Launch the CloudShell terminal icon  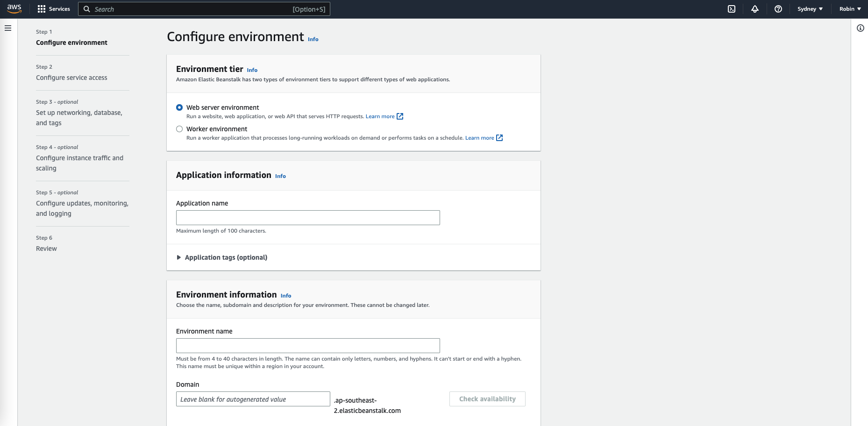tap(732, 9)
